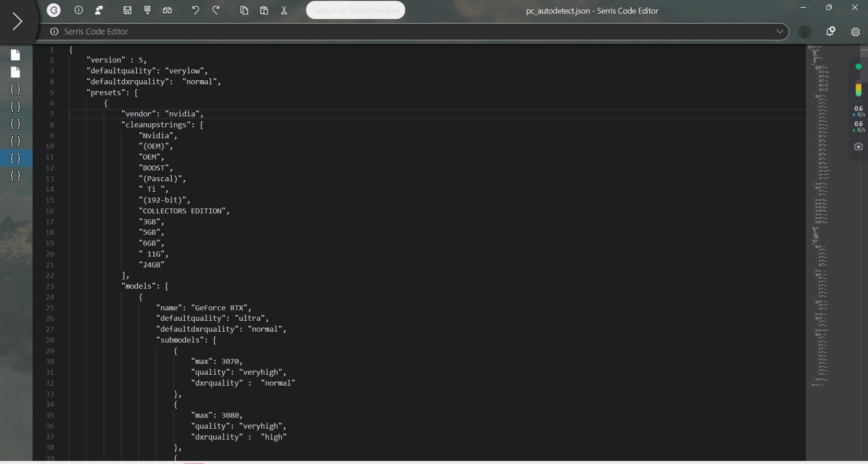Click the camera screenshot icon in side widget
Image resolution: width=868 pixels, height=464 pixels.
[858, 146]
